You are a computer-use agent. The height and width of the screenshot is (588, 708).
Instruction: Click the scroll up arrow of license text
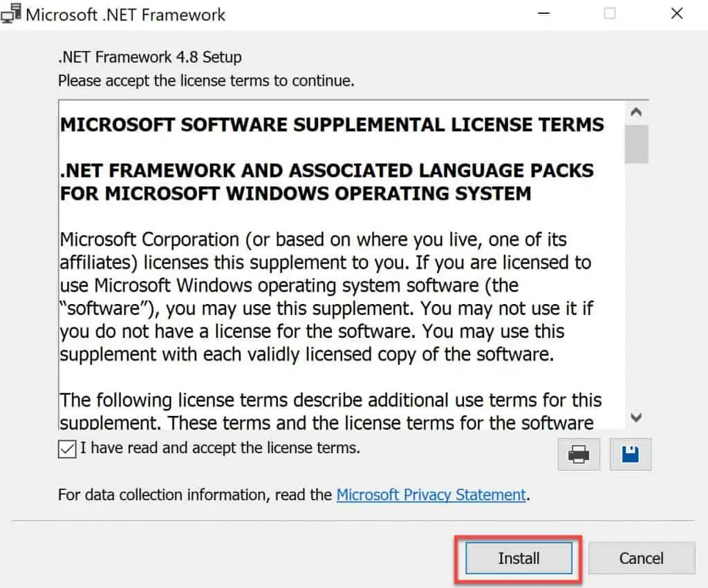[636, 111]
